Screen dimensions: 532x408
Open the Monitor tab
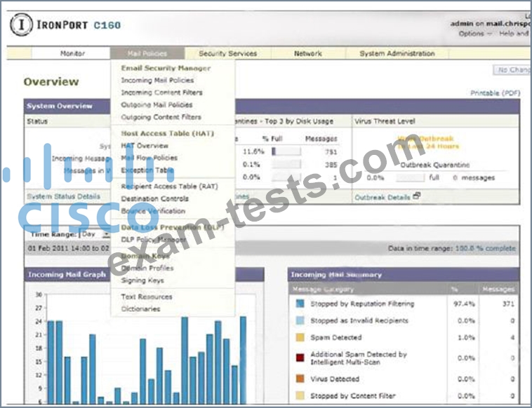pyautogui.click(x=72, y=53)
